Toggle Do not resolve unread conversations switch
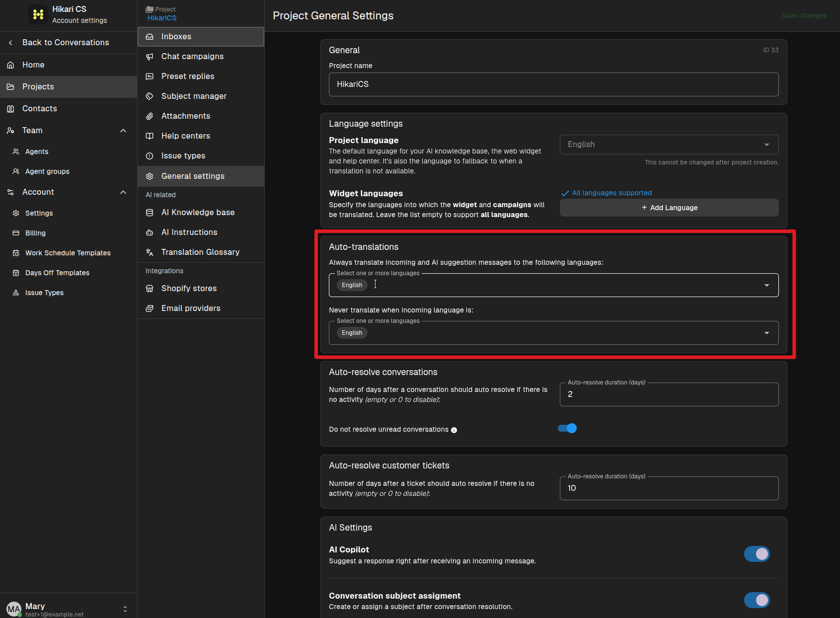 coord(567,428)
